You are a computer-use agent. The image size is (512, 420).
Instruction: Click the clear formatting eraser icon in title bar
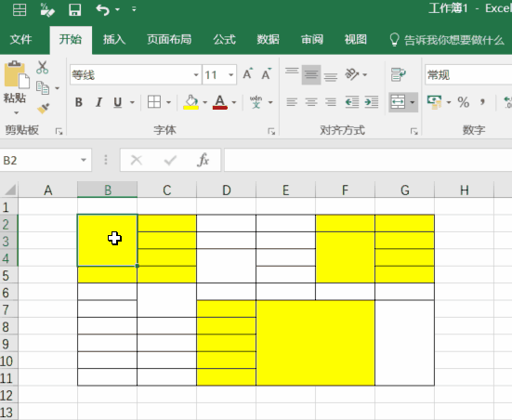[x=47, y=9]
